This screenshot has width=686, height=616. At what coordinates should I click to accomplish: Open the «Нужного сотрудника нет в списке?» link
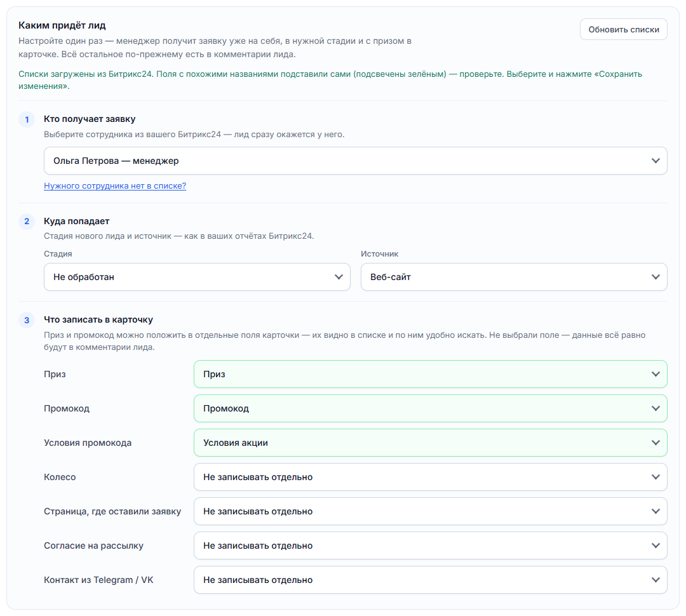pyautogui.click(x=115, y=185)
